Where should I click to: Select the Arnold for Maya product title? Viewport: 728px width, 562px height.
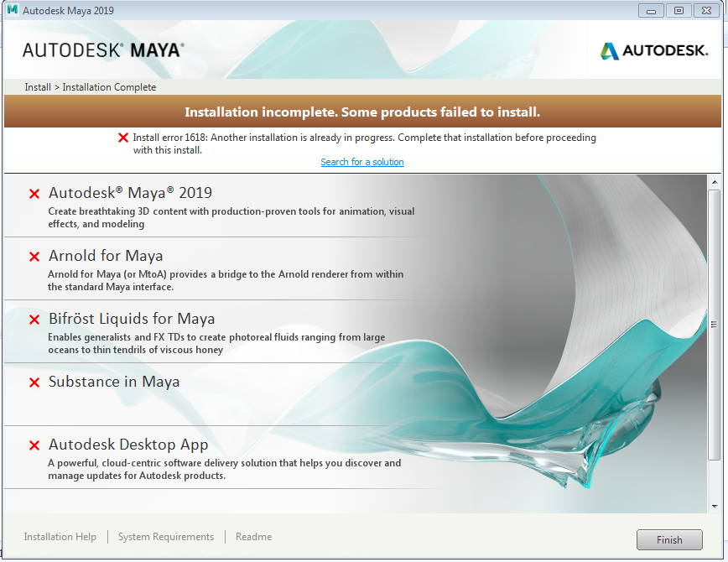coord(106,256)
